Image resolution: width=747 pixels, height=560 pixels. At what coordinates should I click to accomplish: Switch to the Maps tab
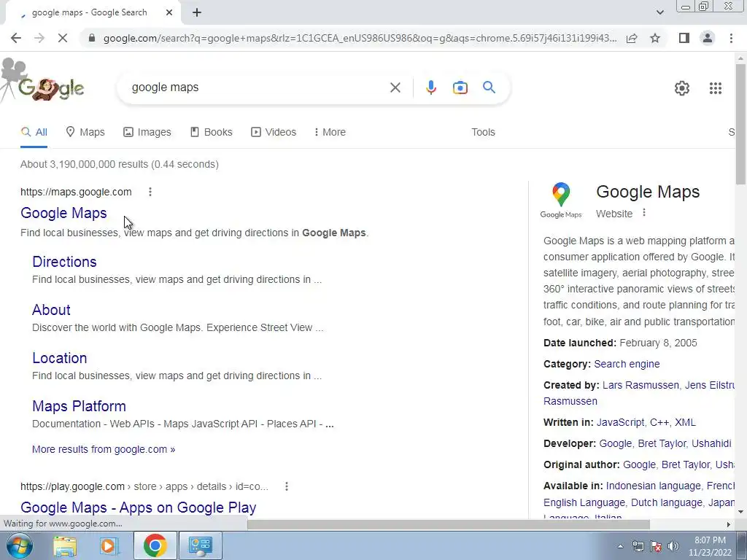point(85,133)
